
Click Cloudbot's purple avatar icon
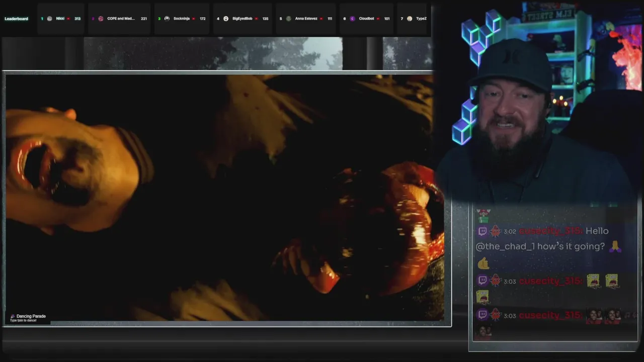pyautogui.click(x=352, y=19)
